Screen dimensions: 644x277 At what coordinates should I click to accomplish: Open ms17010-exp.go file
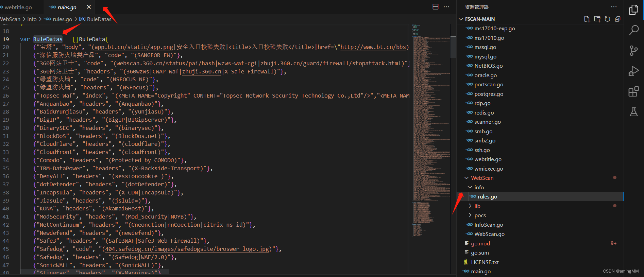[494, 29]
